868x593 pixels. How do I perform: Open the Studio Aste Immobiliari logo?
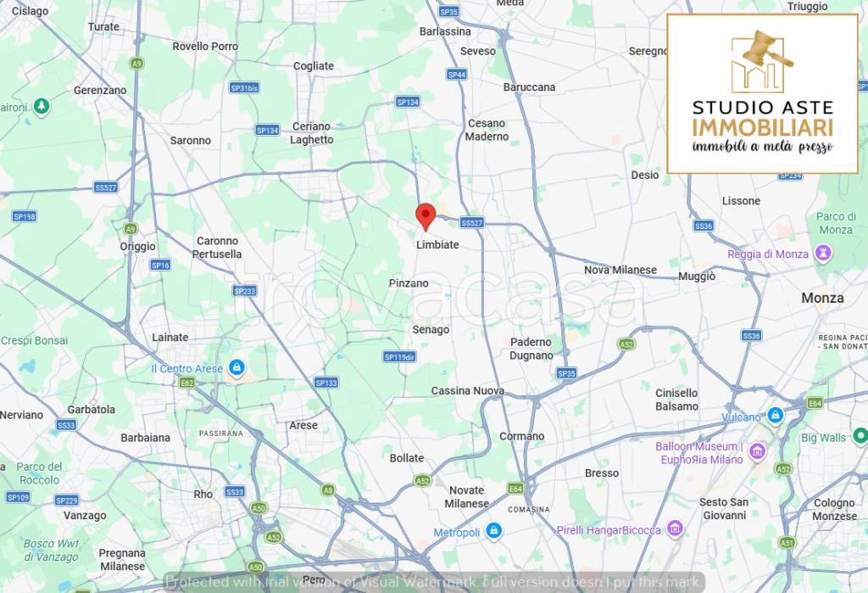click(x=762, y=93)
